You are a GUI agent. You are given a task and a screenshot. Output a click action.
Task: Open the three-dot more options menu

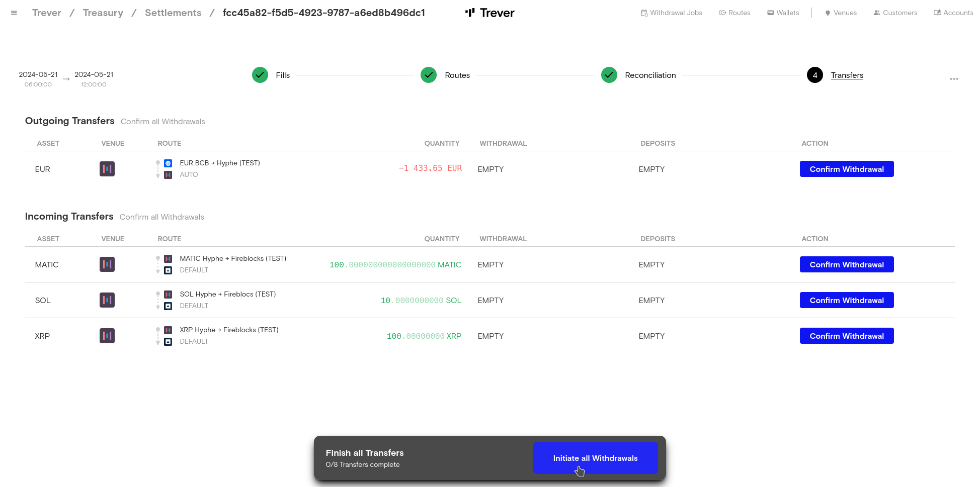tap(954, 79)
